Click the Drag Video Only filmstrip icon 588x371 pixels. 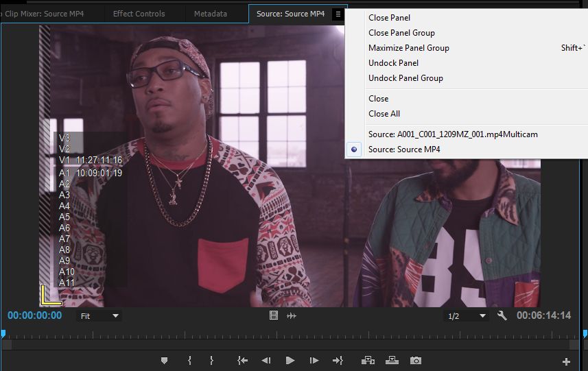pyautogui.click(x=274, y=315)
